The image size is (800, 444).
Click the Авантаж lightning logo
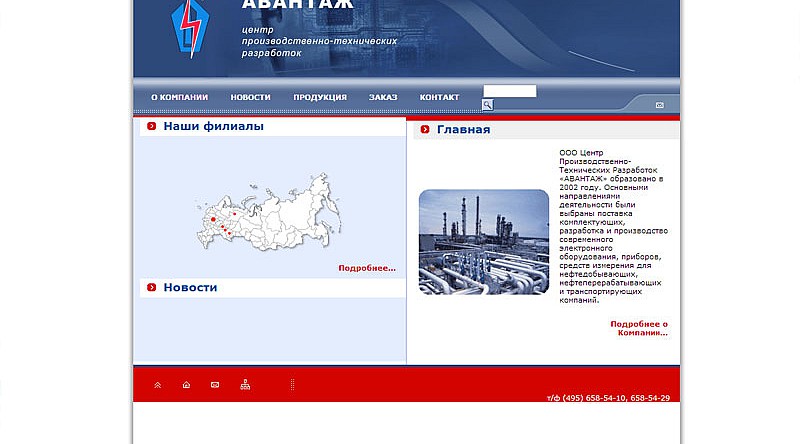coord(187,29)
